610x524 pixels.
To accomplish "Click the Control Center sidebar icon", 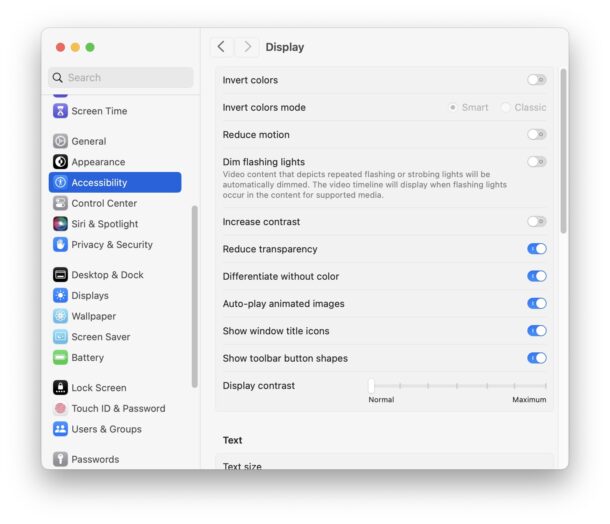I will (x=60, y=203).
